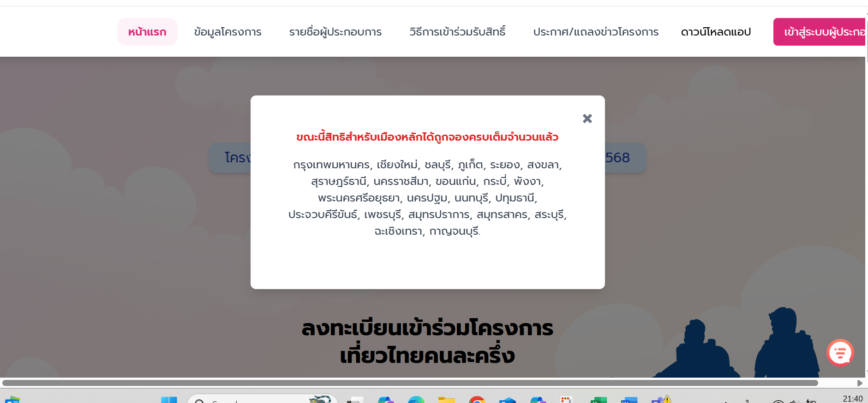
Task: Open Word from the taskbar
Action: click(x=629, y=400)
